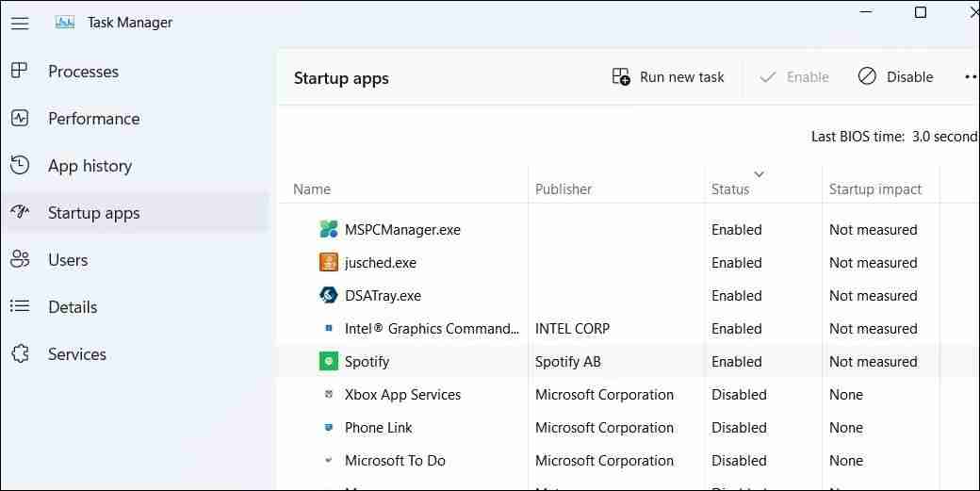Select the MSPCManager.exe row name
980x491 pixels.
pyautogui.click(x=402, y=230)
